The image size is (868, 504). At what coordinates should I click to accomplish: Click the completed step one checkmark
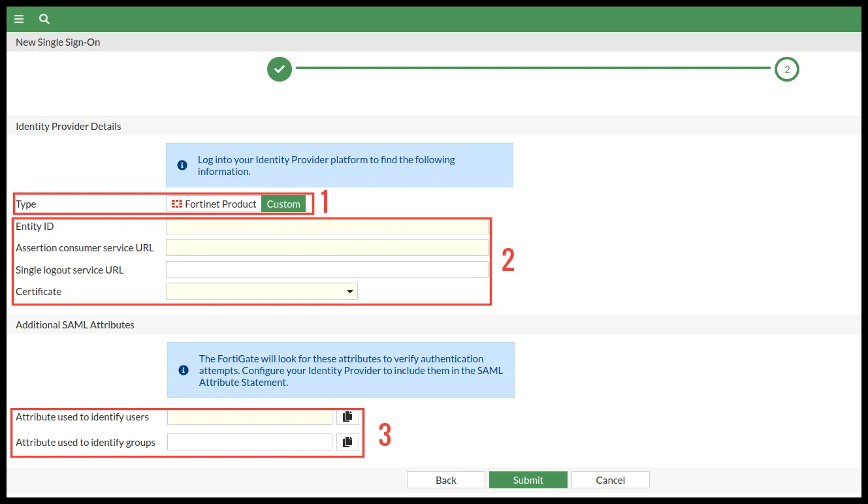pyautogui.click(x=280, y=69)
